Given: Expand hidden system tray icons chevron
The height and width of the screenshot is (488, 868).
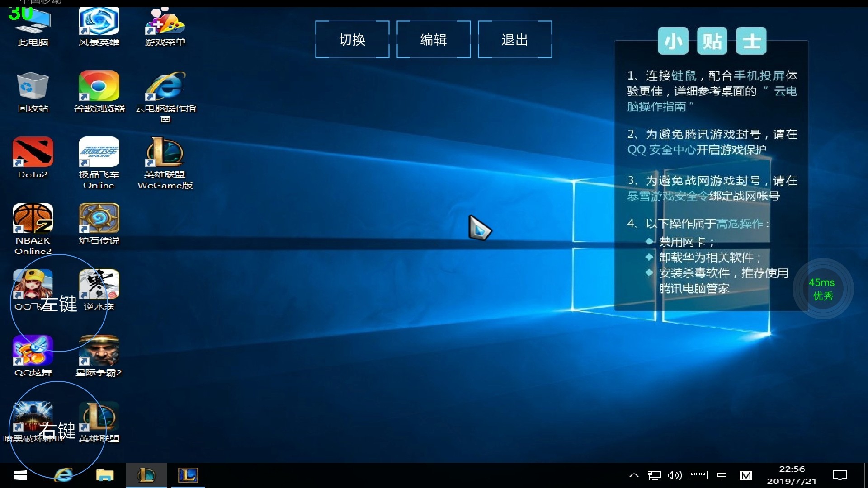Looking at the screenshot, I should [634, 475].
